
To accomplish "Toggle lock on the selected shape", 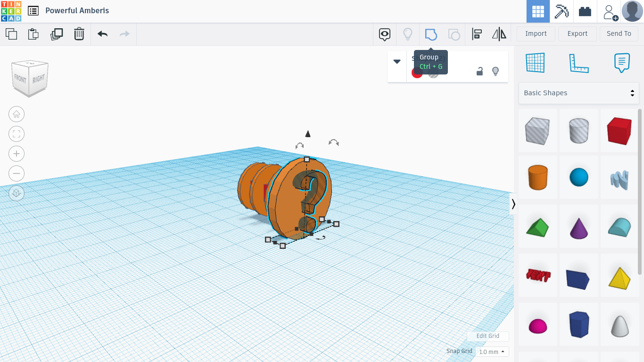I will (479, 71).
